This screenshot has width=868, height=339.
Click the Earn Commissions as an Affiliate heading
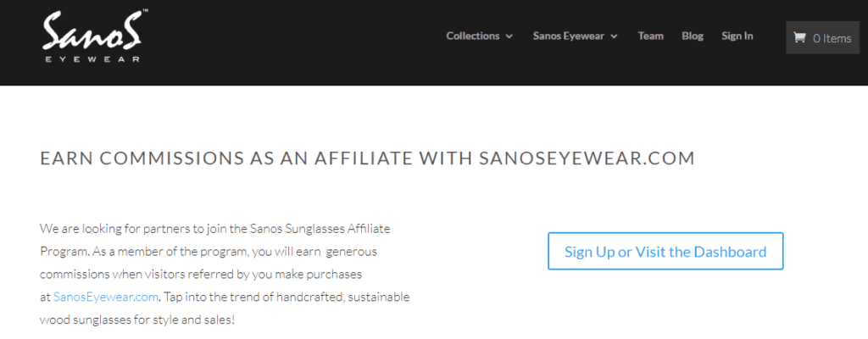[367, 158]
